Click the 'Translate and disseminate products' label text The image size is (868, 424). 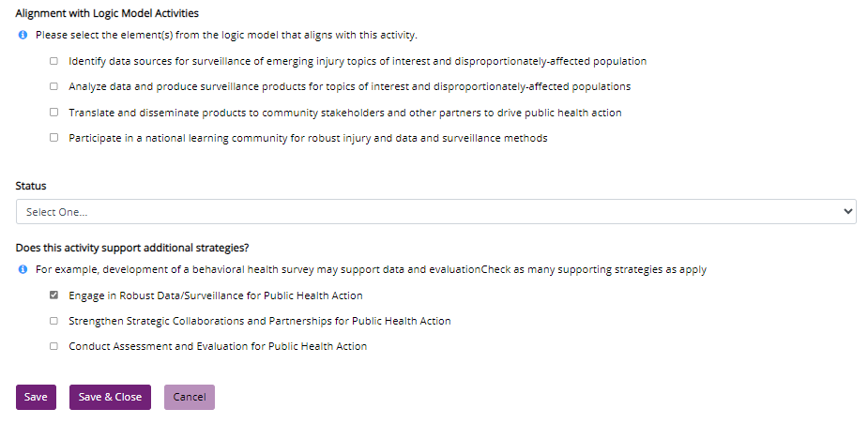point(344,113)
